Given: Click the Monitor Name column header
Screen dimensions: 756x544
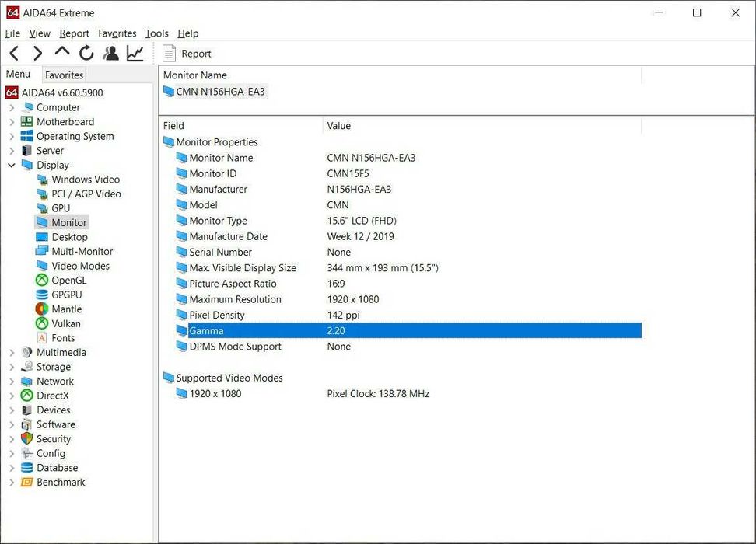Looking at the screenshot, I should (401, 75).
